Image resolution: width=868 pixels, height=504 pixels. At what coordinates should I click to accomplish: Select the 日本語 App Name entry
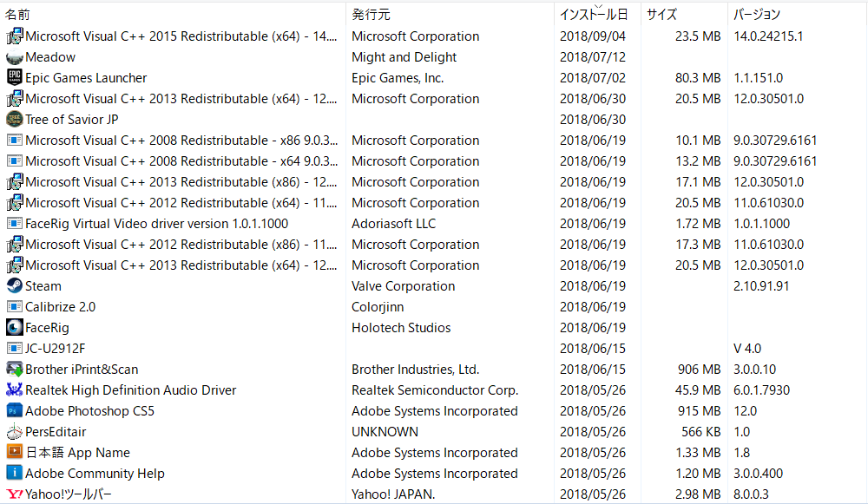[77, 453]
